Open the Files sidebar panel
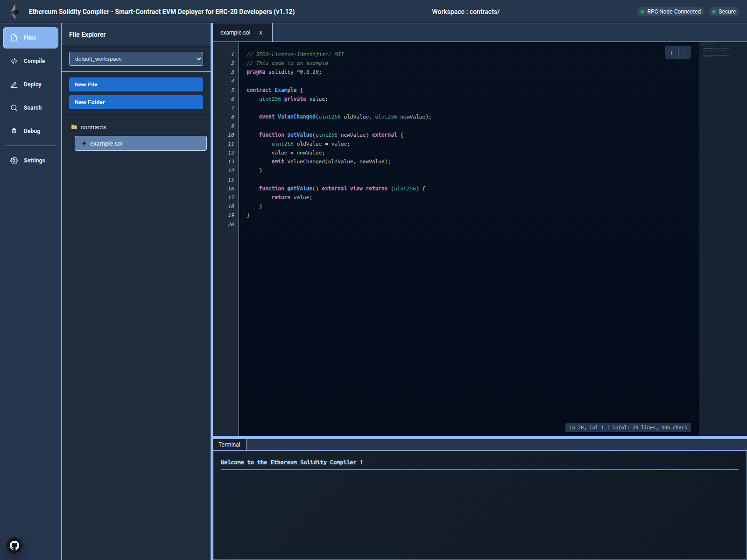The image size is (747, 560). (31, 38)
